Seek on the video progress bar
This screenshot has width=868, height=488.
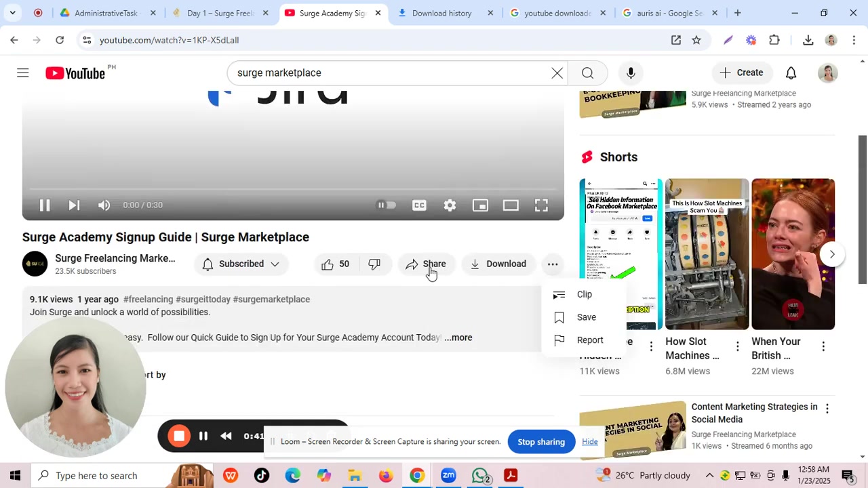pyautogui.click(x=293, y=189)
